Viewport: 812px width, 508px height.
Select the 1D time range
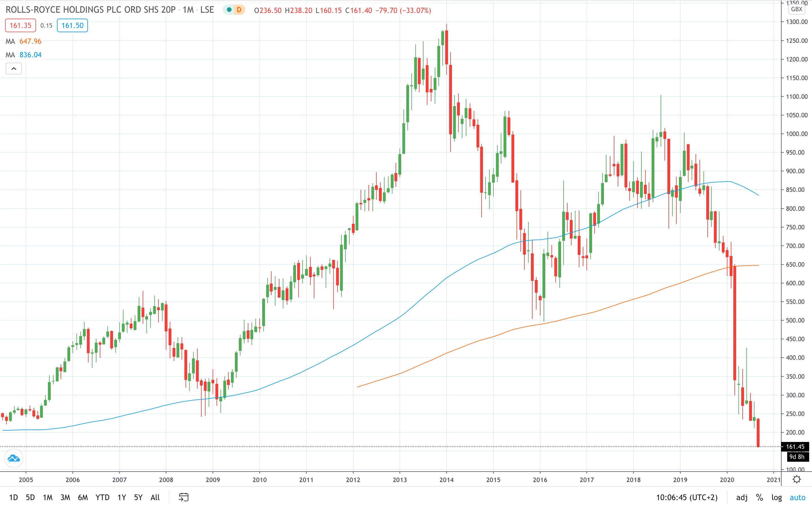pos(14,497)
